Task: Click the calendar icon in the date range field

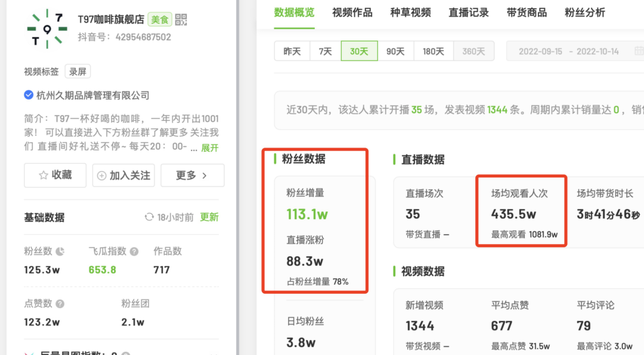Action: coord(639,51)
